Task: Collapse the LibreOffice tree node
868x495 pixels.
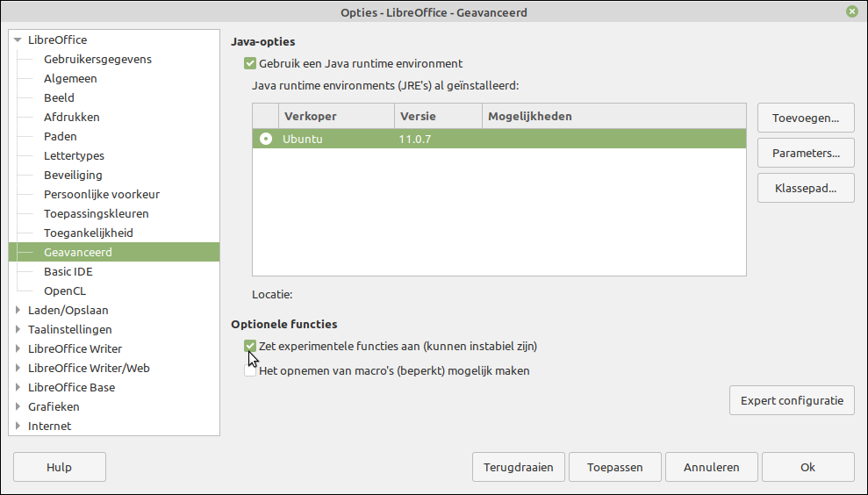Action: [x=18, y=40]
